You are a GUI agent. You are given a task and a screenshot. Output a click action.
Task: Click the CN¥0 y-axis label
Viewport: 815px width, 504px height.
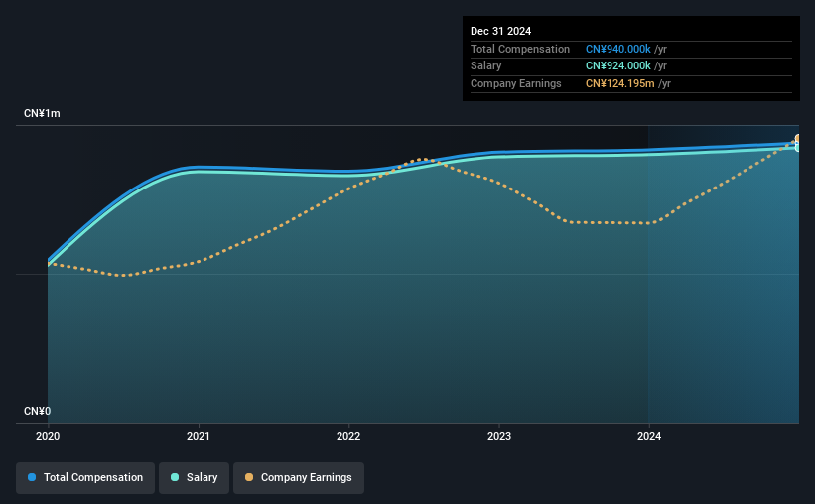(37, 411)
